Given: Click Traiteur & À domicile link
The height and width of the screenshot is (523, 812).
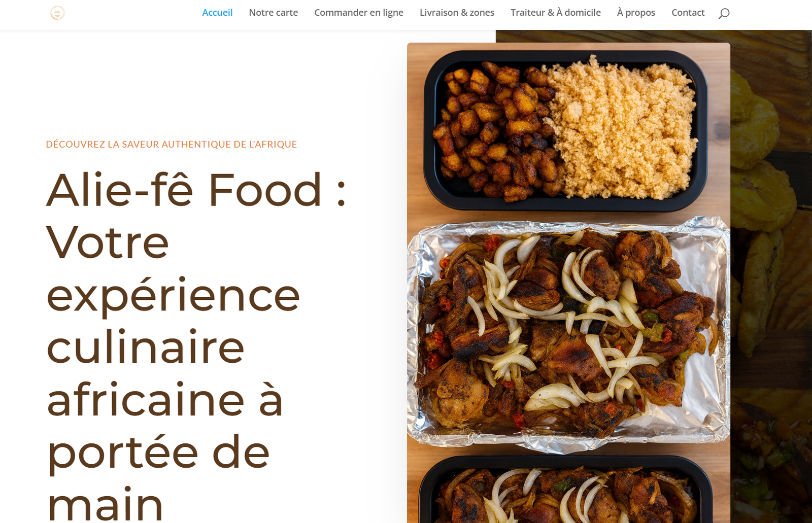Looking at the screenshot, I should tap(556, 13).
